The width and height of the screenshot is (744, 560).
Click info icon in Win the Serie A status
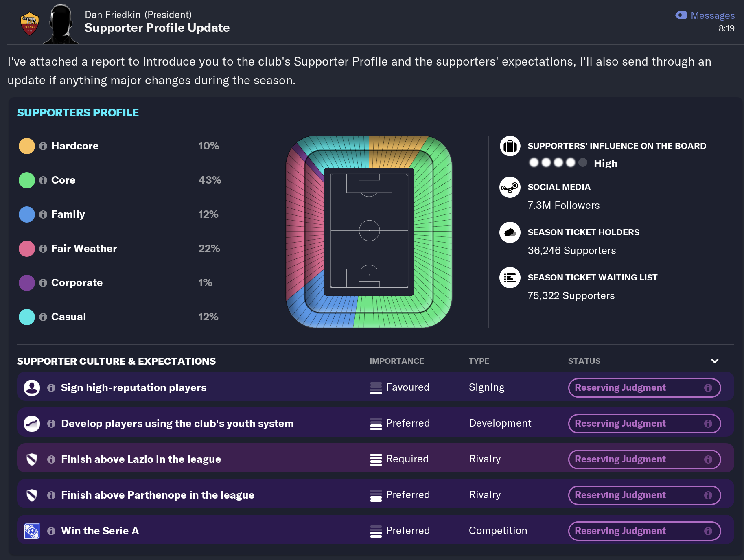708,531
